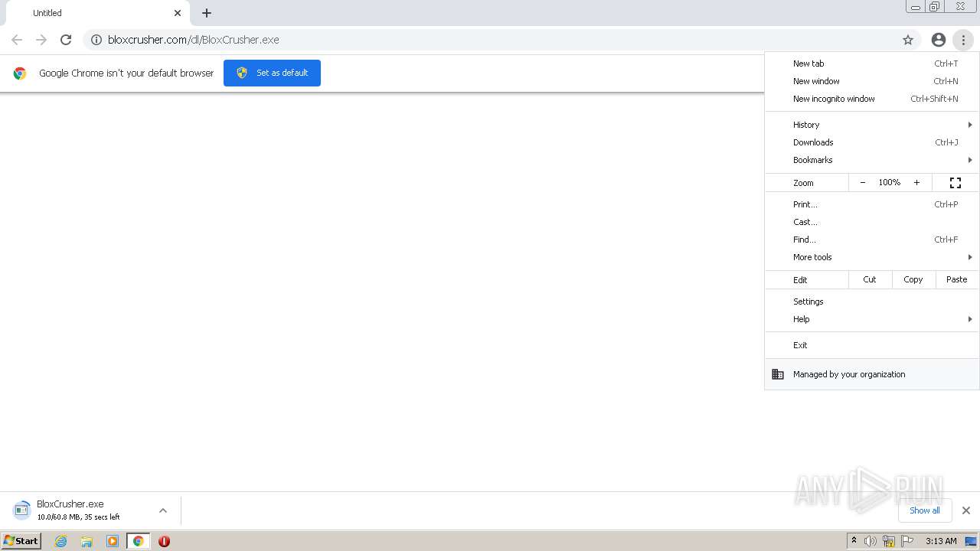Click the network tray icon

click(x=889, y=541)
